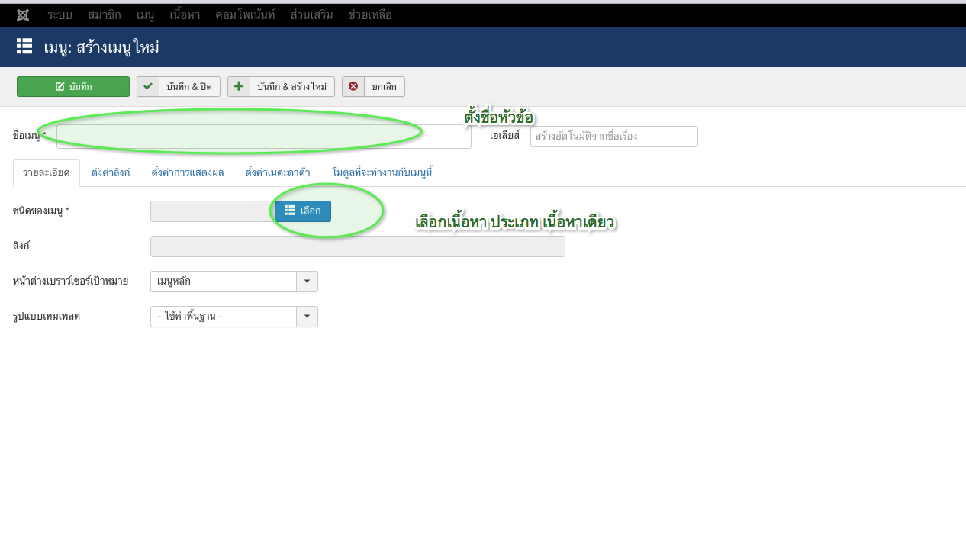Click the red cancel icon on ยกเลิก
Viewport: 966px width, 560px height.
tap(353, 86)
